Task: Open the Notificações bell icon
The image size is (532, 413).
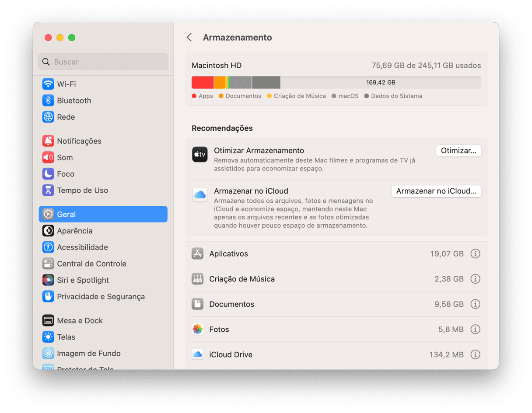Action: click(x=48, y=141)
